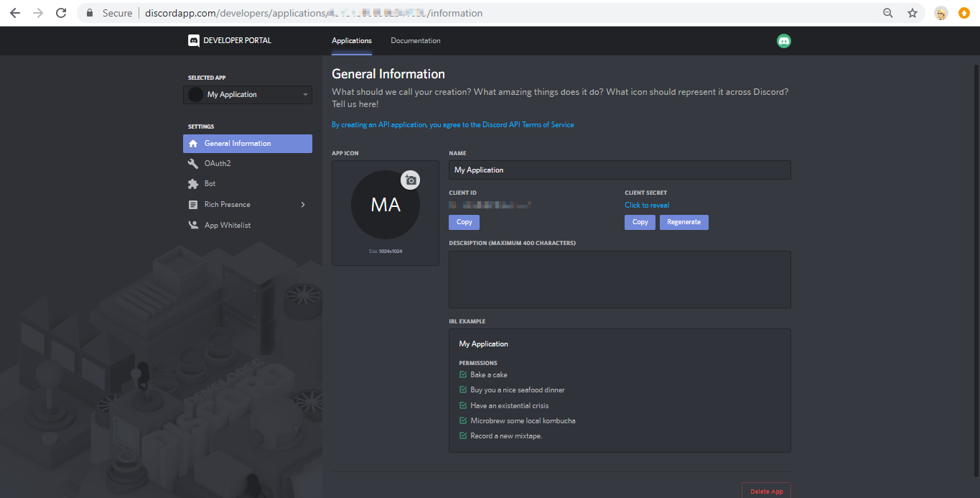
Task: Toggle Record a new mixtape checkbox
Action: pyautogui.click(x=463, y=435)
